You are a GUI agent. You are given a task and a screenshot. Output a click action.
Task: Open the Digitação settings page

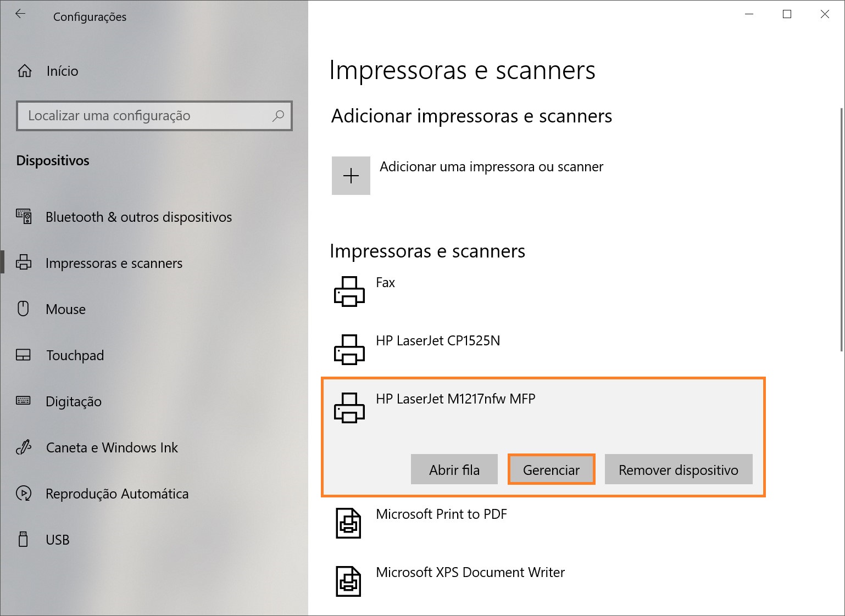(74, 401)
